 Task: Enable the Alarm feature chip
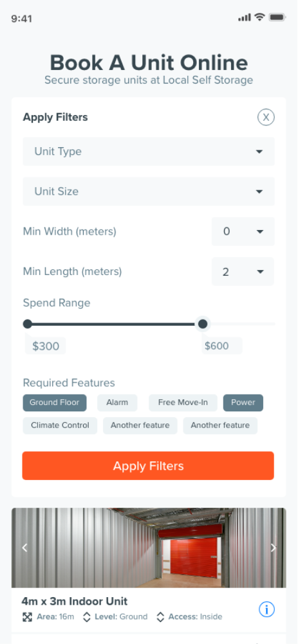tap(117, 402)
